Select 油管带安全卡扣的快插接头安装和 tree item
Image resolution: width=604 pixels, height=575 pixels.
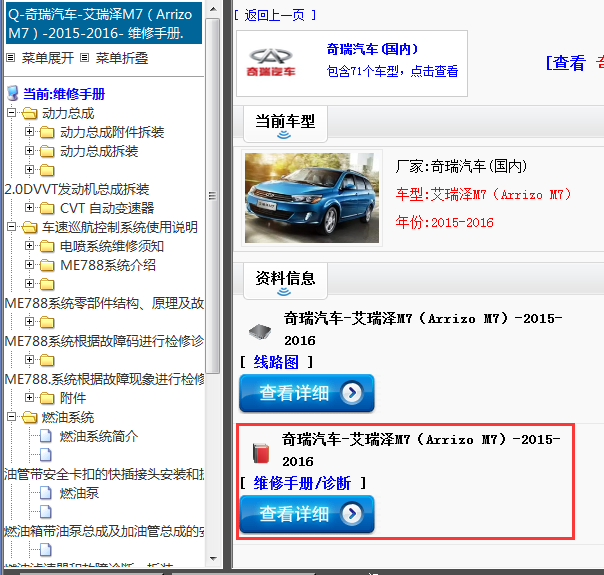(104, 474)
